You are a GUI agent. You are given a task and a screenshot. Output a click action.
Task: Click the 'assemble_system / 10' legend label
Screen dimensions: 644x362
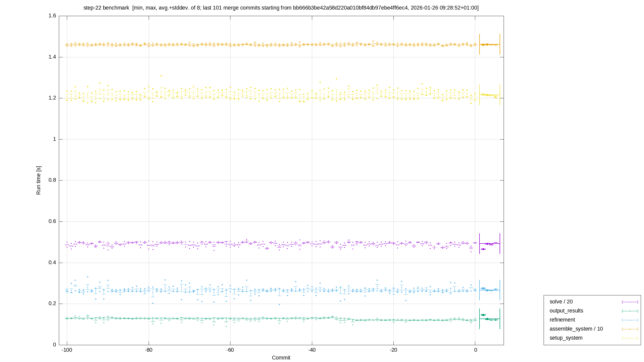(x=576, y=329)
